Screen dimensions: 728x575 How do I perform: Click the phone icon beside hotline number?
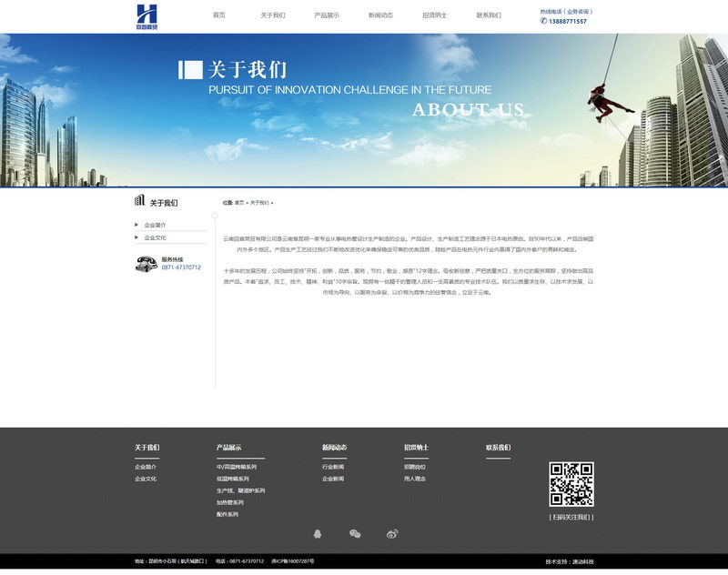(x=543, y=21)
